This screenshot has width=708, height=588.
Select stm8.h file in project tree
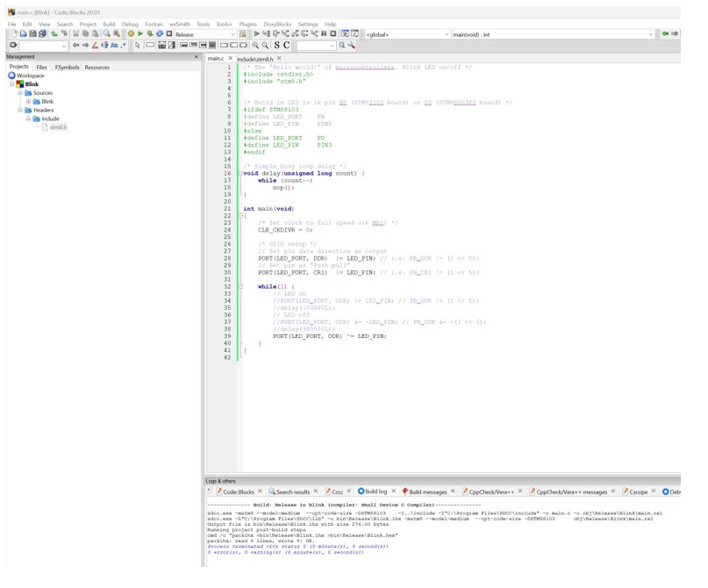[x=58, y=127]
